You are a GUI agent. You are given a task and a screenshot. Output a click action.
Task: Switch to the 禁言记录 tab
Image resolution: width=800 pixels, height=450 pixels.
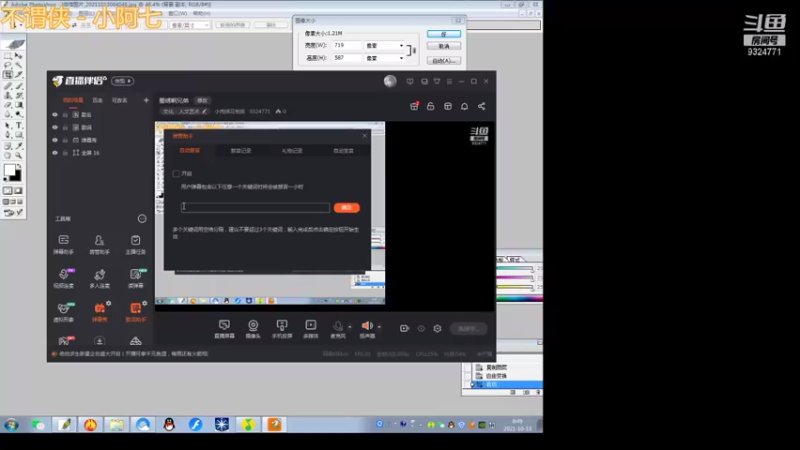[x=241, y=151]
